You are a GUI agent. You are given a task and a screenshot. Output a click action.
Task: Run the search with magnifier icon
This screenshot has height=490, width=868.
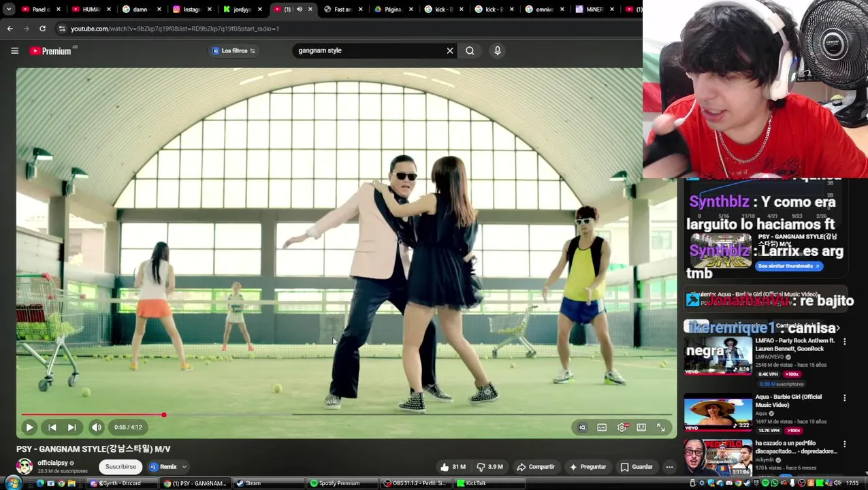tap(470, 50)
